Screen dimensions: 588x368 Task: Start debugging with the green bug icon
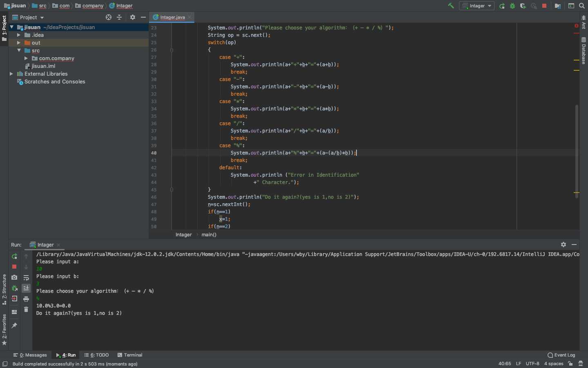coord(512,6)
